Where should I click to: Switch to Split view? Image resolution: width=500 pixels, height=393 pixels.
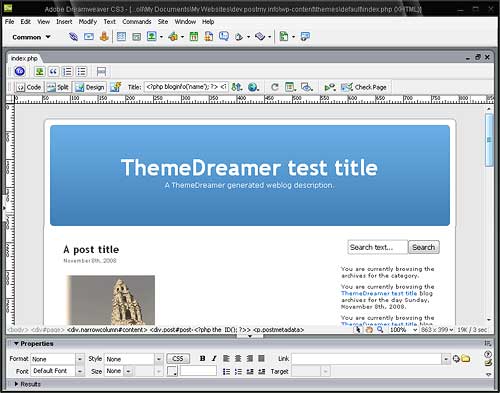58,87
